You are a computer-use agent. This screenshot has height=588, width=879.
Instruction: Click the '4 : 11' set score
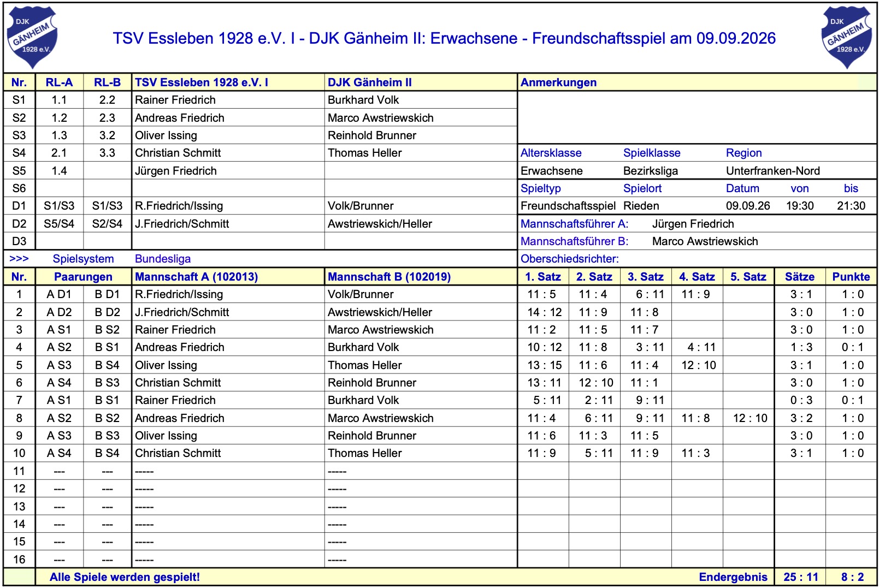tap(702, 347)
